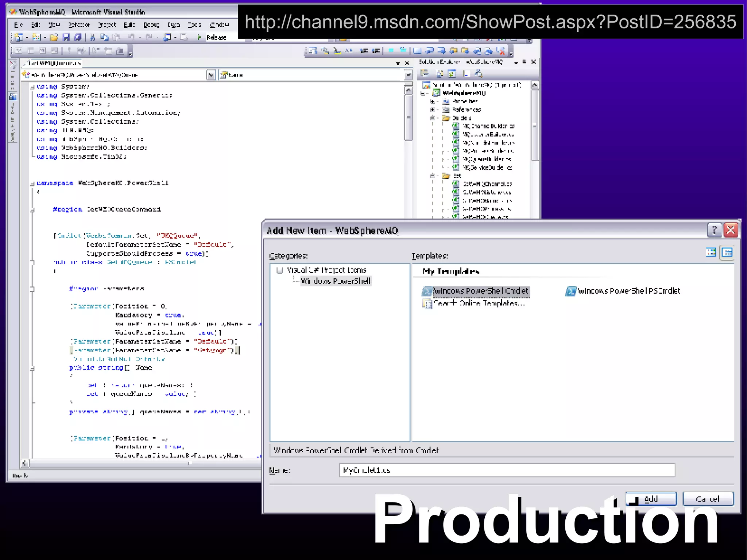Click the Save icon in toolbar
Screen dimensions: 747x560
(x=66, y=37)
